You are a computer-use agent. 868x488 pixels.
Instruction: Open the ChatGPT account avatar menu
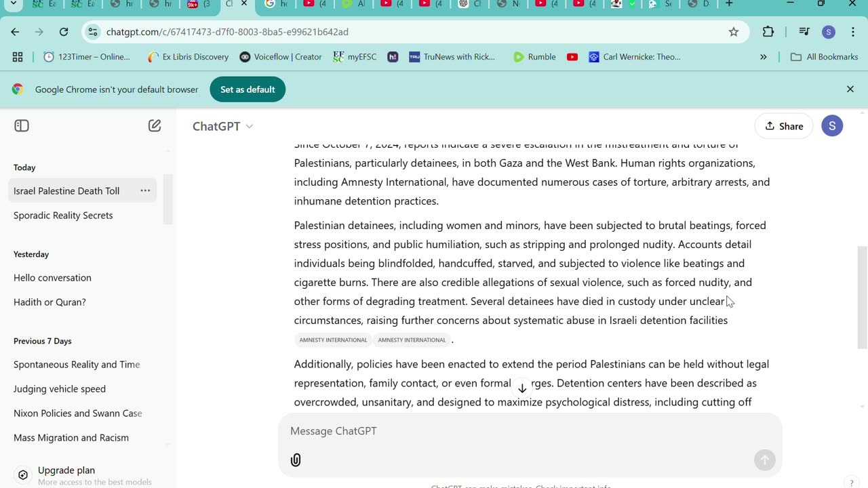click(x=832, y=126)
